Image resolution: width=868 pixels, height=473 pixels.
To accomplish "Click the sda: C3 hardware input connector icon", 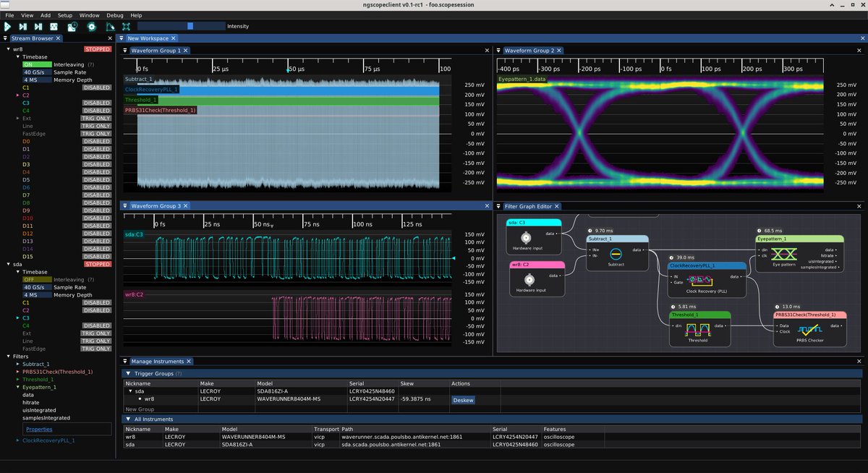I will coord(527,237).
